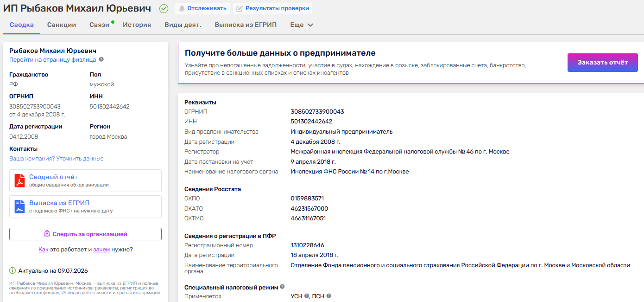Click the date 9 апреля 2018 г.
Image resolution: width=644 pixels, height=302 pixels.
tap(313, 162)
